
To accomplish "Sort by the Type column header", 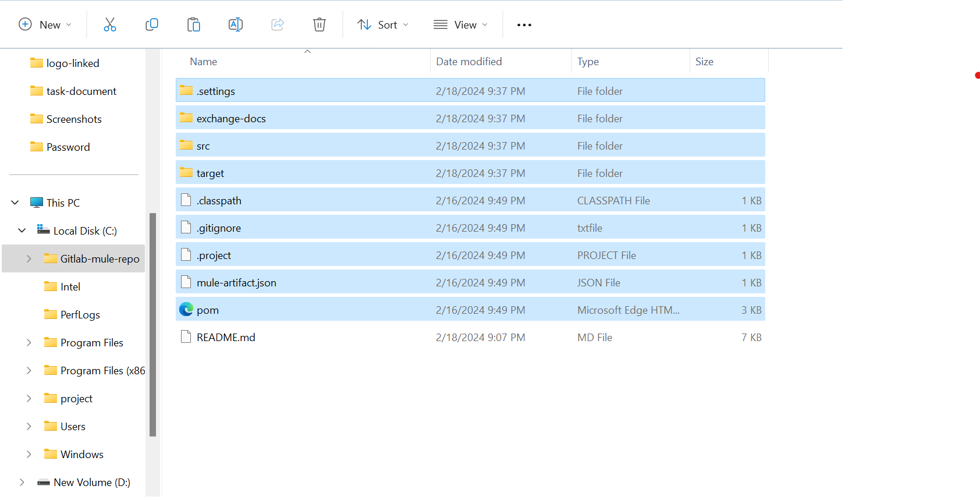I will click(x=588, y=62).
